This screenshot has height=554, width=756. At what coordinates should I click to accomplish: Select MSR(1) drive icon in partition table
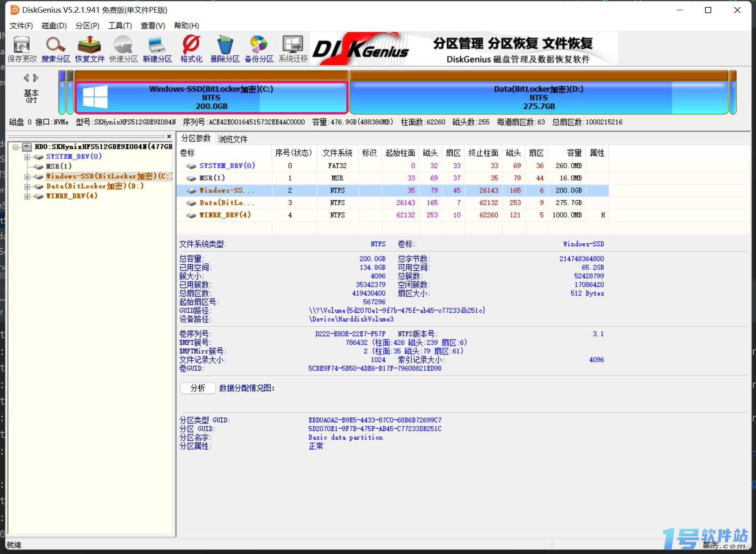(x=191, y=178)
